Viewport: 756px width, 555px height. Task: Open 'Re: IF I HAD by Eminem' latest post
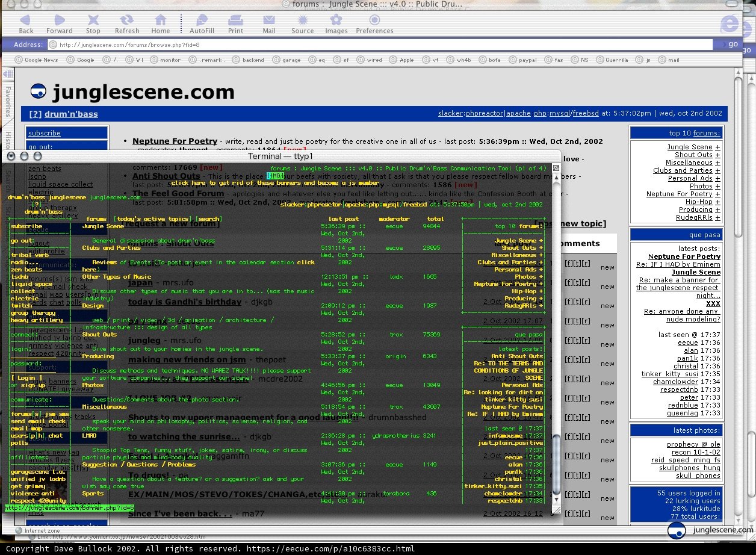678,264
